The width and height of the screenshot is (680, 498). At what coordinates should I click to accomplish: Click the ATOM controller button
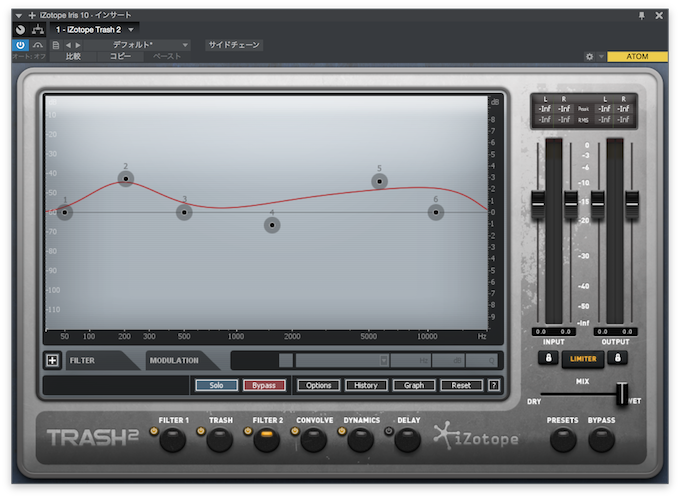click(637, 56)
